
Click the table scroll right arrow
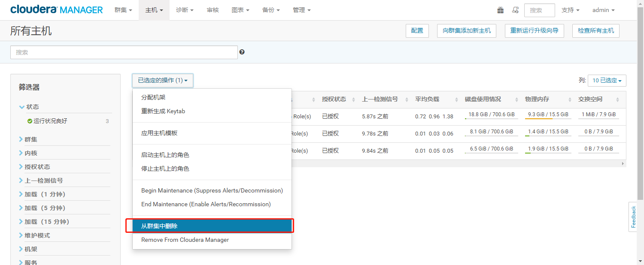(x=623, y=164)
